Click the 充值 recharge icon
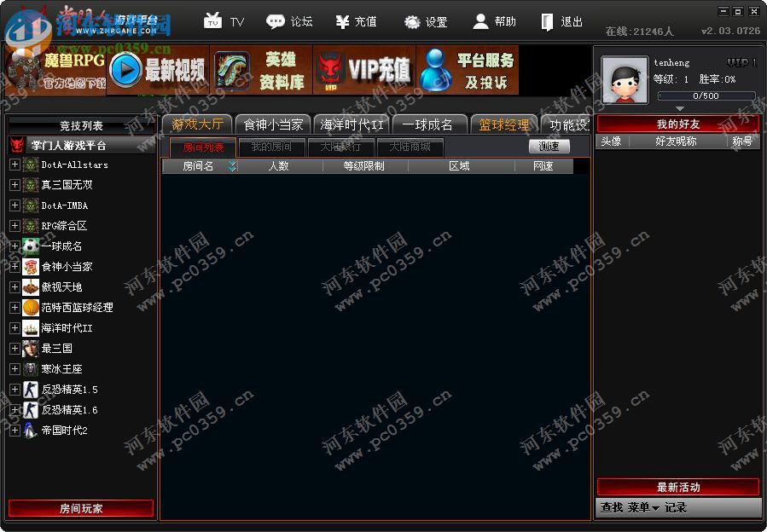Viewport: 767px width, 532px height. coord(343,21)
